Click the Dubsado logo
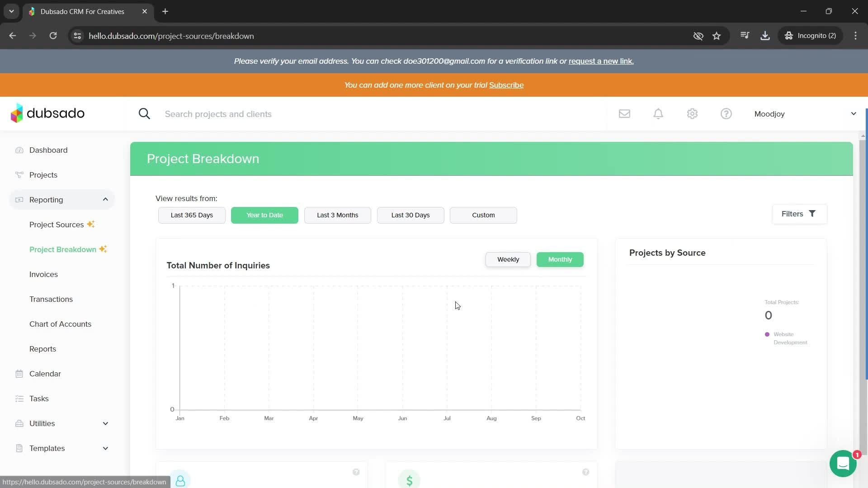Image resolution: width=868 pixels, height=488 pixels. pos(47,113)
